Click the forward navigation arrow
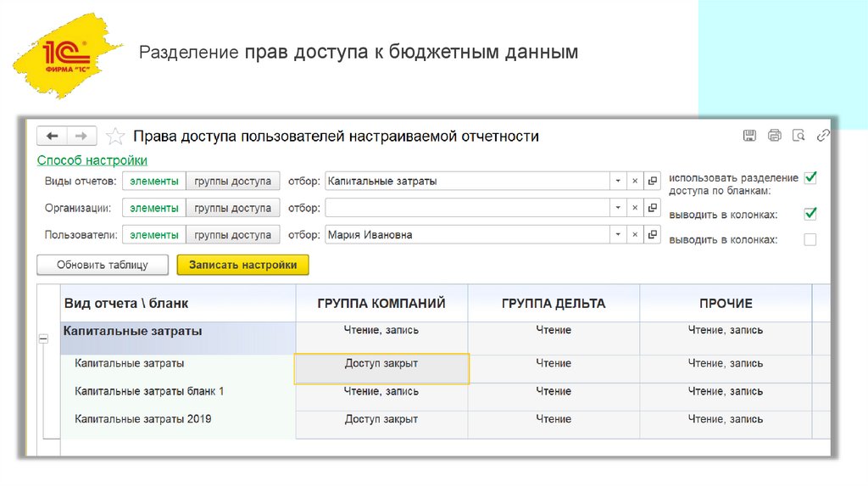The height and width of the screenshot is (487, 868). pyautogui.click(x=81, y=136)
